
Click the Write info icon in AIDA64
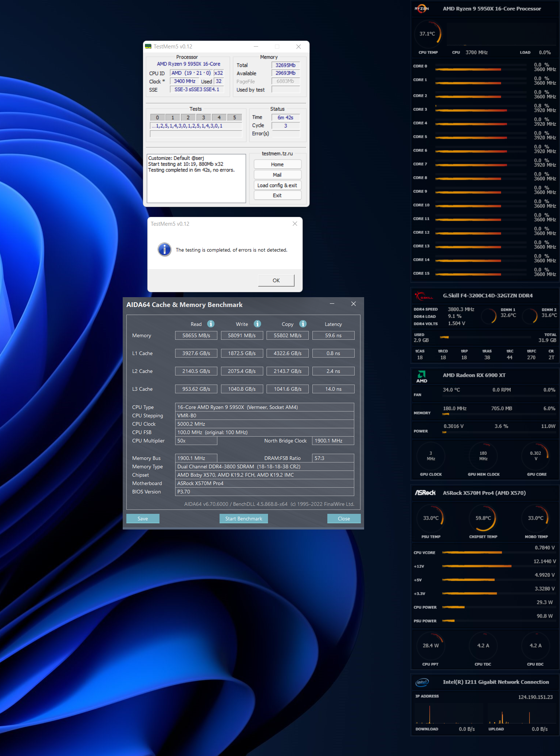click(x=257, y=324)
